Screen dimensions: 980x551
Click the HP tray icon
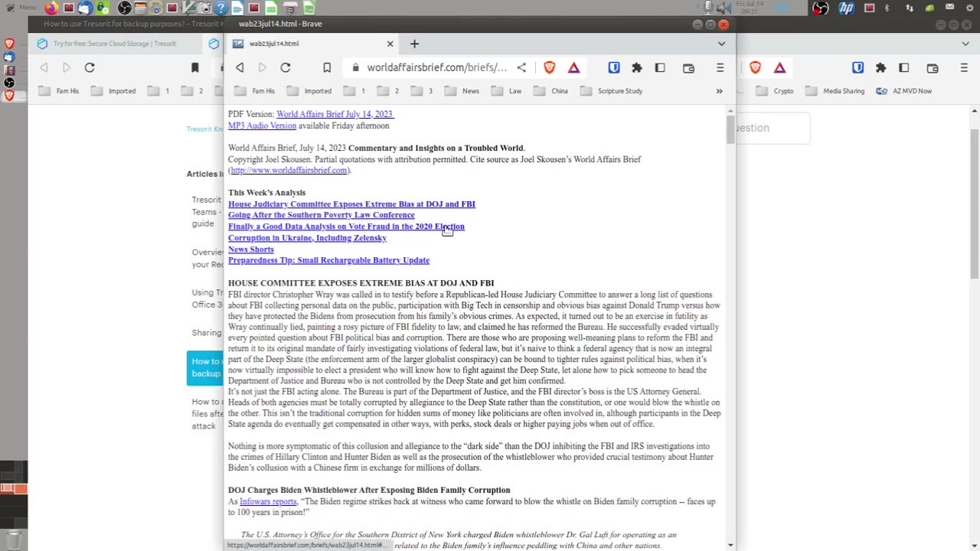(x=846, y=8)
